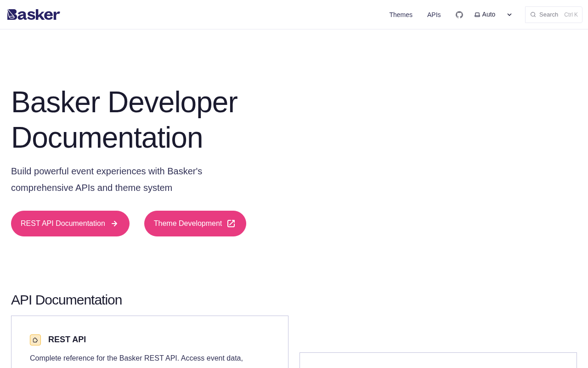Click the REST API card description text
Screen dimensions: 588x368
pyautogui.click(x=136, y=358)
